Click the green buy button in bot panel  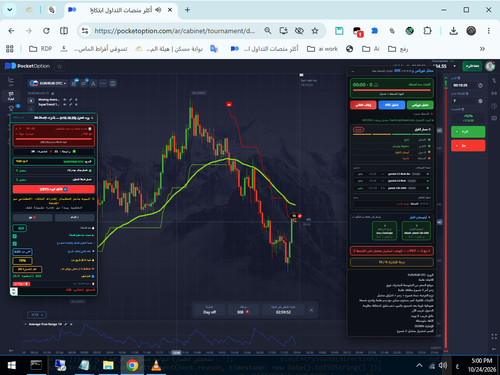point(75,217)
